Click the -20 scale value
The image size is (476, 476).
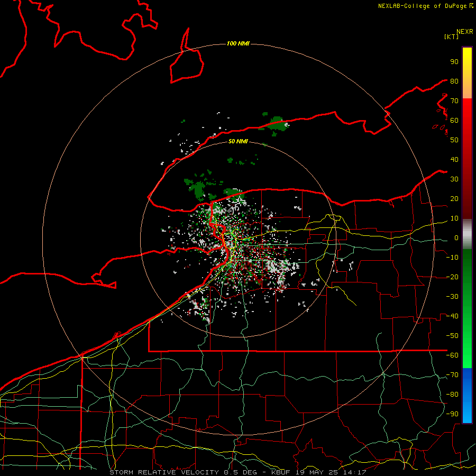pos(452,277)
